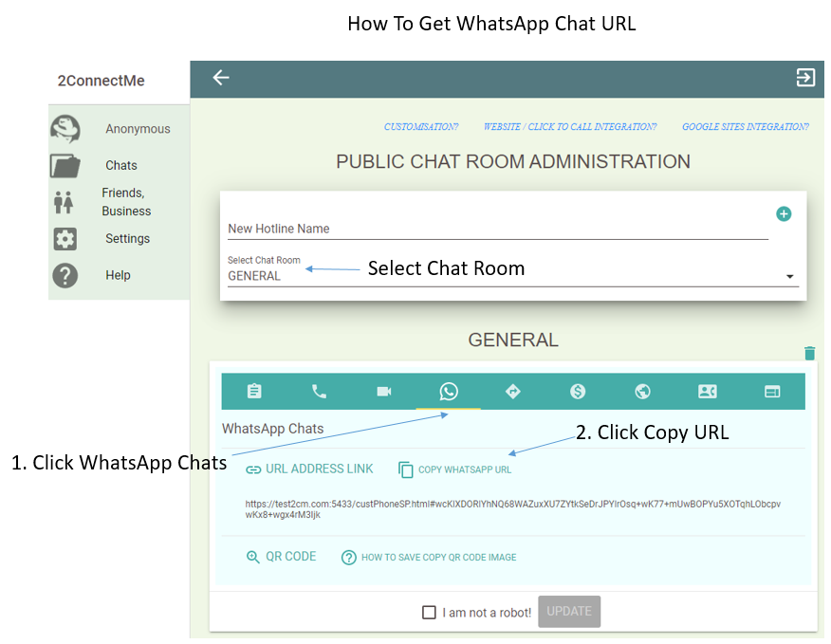The width and height of the screenshot is (831, 644).
Task: Click HOW TO SAVE COPY QR CODE IMAGE
Action: [439, 558]
